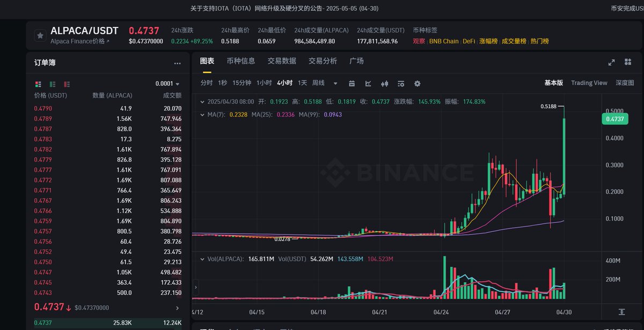Click the MA(99) value 0.0943
This screenshot has width=644, height=330.
pos(333,114)
